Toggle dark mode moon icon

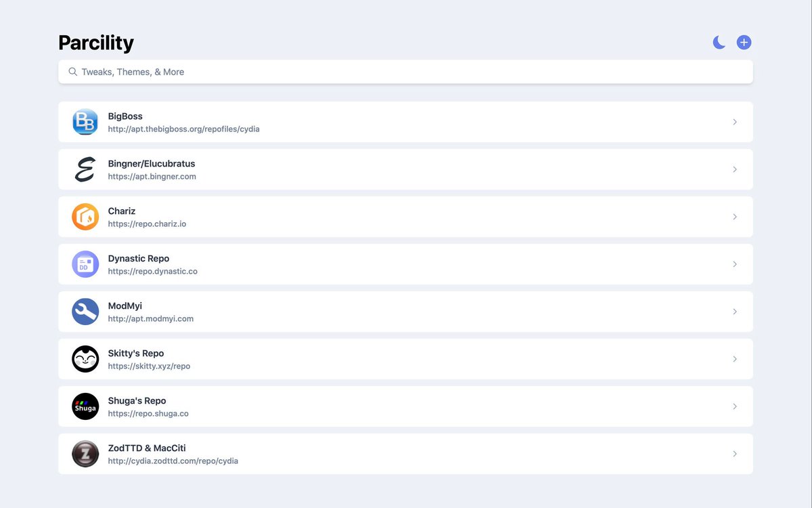(x=719, y=43)
